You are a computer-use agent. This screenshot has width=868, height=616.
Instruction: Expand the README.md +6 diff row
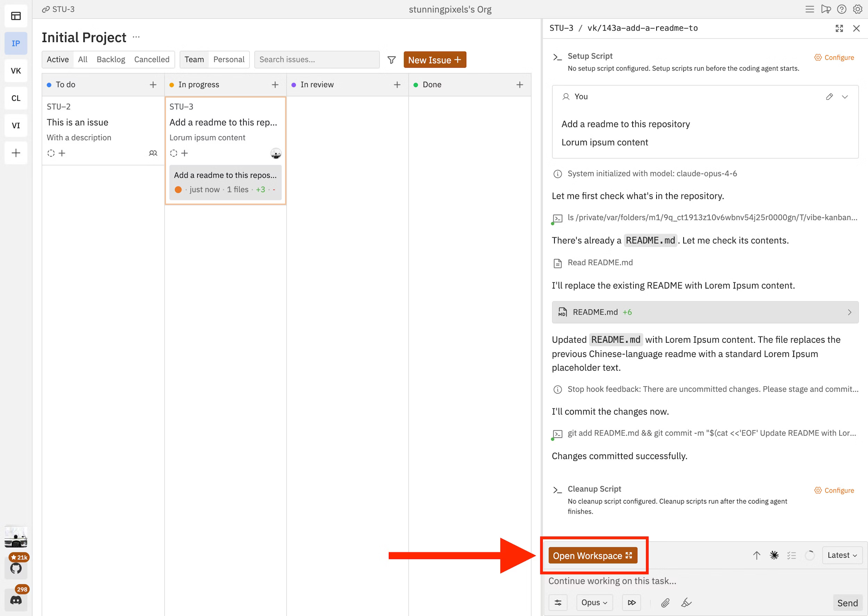click(x=705, y=312)
